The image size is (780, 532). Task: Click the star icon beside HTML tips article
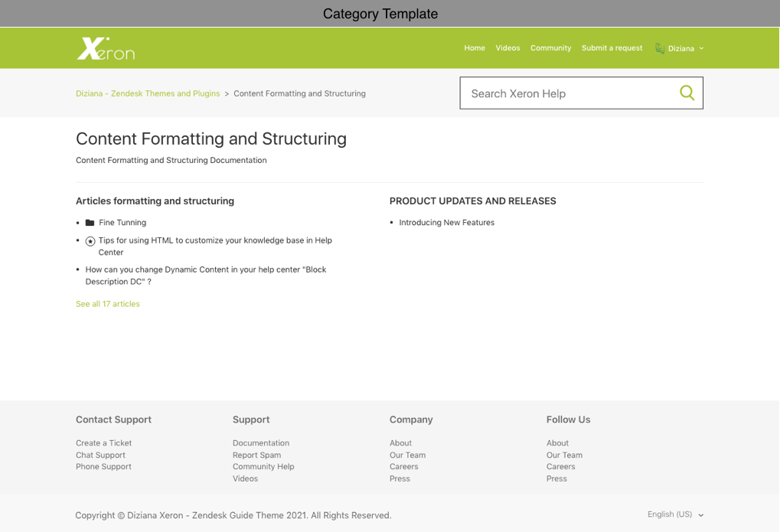point(90,241)
